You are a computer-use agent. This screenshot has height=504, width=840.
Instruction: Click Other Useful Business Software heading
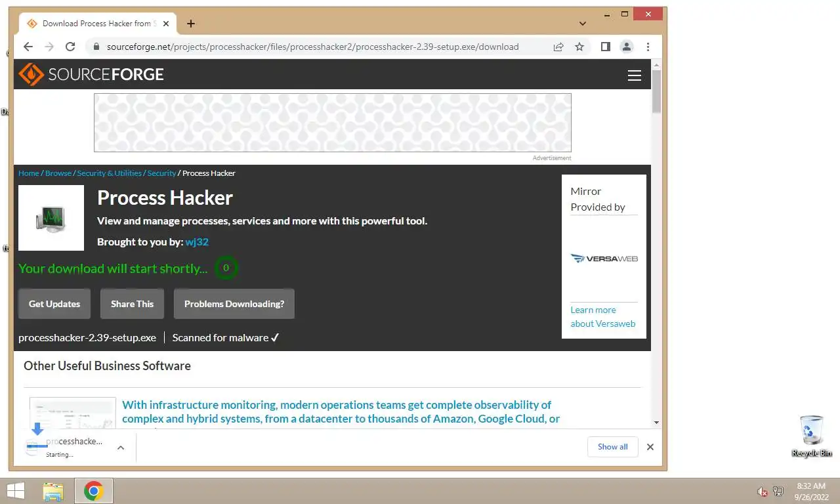click(107, 366)
